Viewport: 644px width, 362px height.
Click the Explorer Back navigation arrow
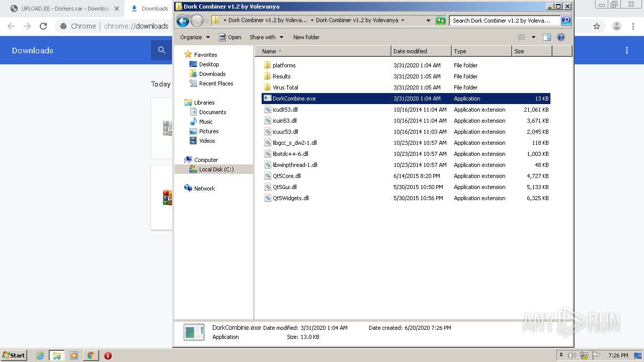pos(183,21)
